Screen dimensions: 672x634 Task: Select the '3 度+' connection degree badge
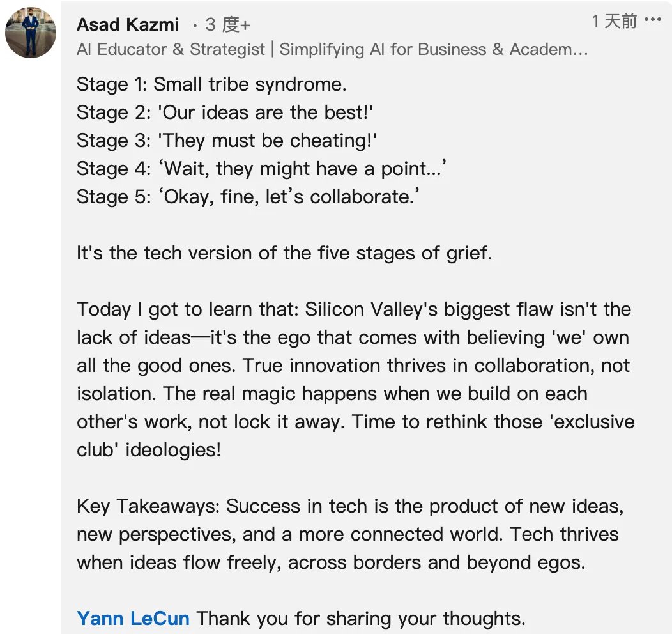tap(227, 24)
